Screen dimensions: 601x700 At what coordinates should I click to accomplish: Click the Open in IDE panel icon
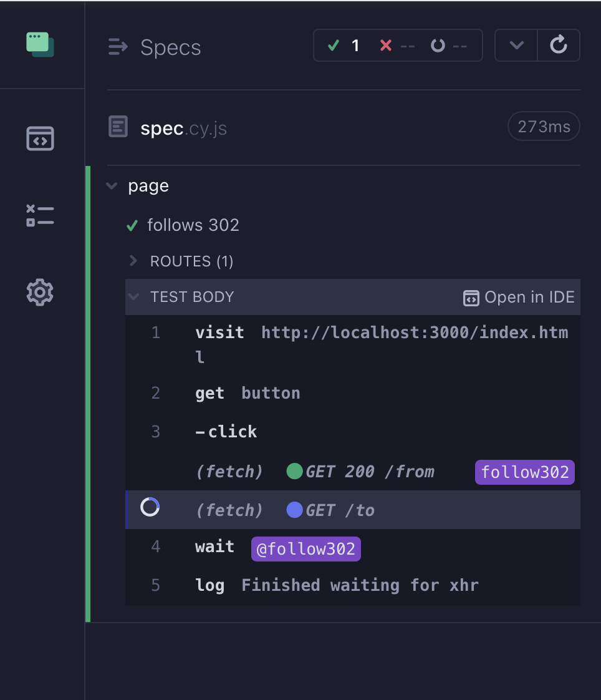click(x=471, y=297)
